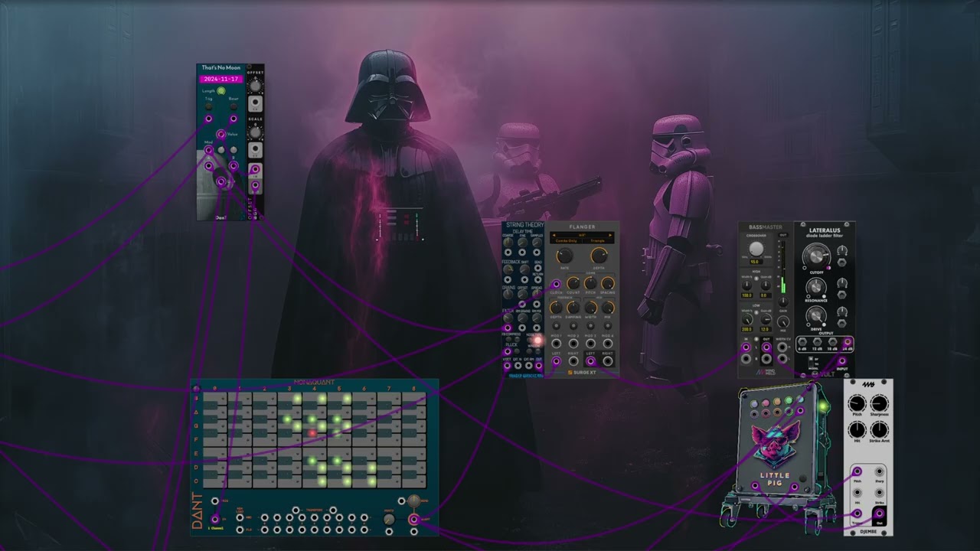The image size is (980, 551).
Task: Click the Trig button on That's No Moon
Action: click(209, 106)
